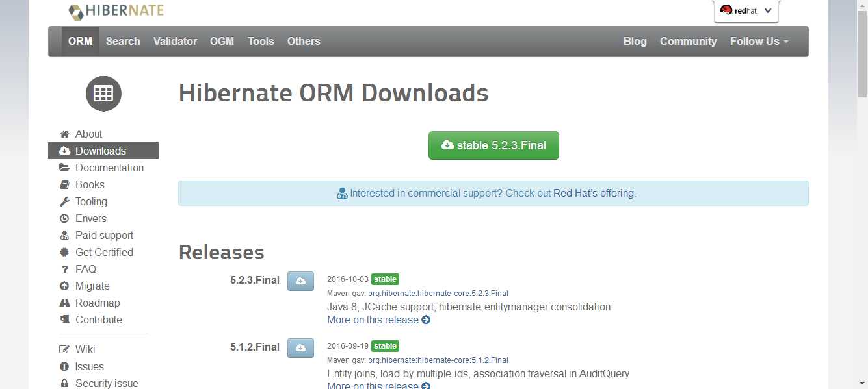This screenshot has width=868, height=389.
Task: Open the Tooling sidebar link
Action: pyautogui.click(x=91, y=201)
